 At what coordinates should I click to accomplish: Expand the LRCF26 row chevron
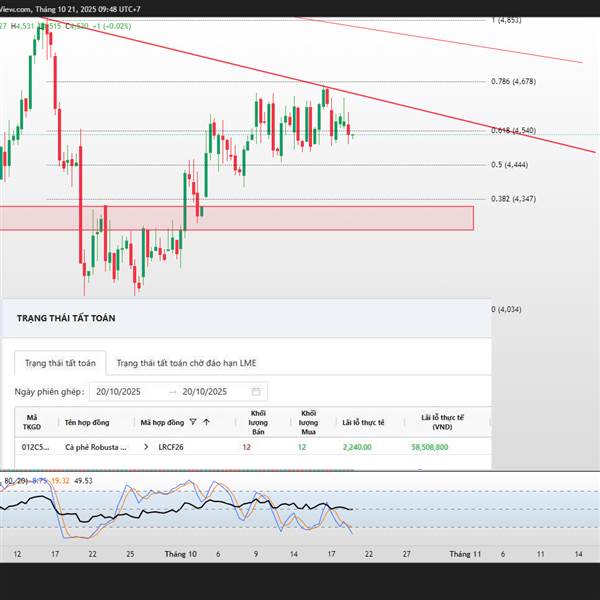pyautogui.click(x=146, y=447)
